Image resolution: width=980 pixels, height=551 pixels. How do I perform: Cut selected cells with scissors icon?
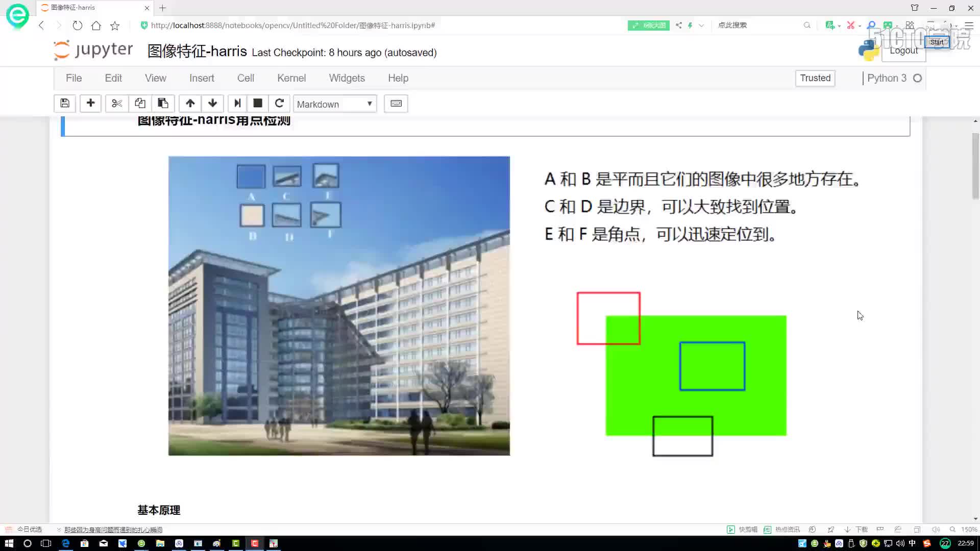[x=117, y=104]
